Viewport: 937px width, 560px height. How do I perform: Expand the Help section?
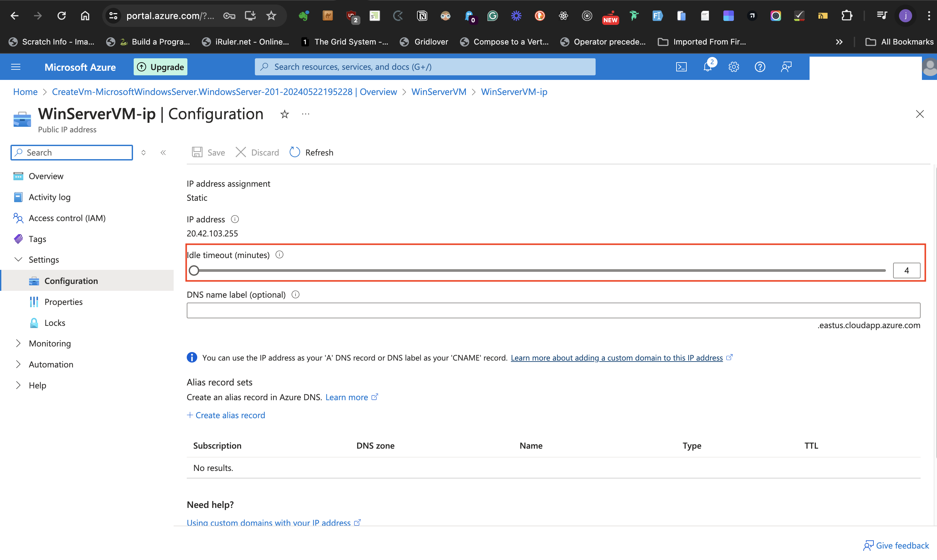18,385
